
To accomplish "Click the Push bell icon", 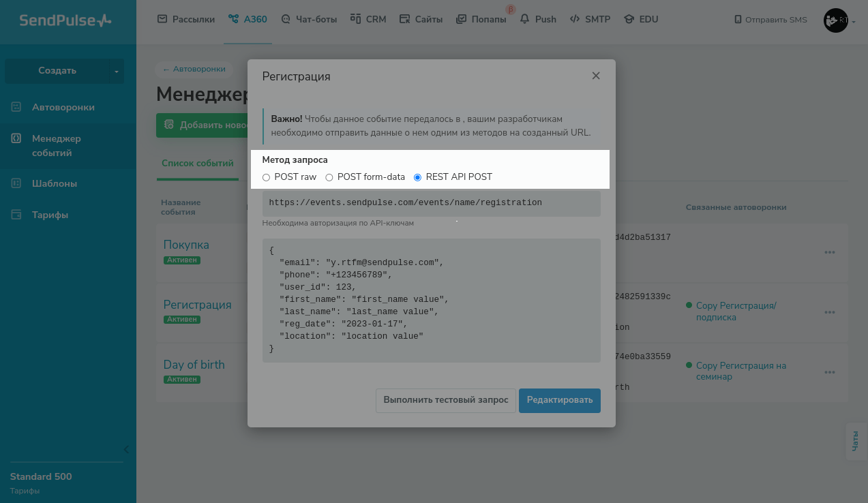I will pyautogui.click(x=524, y=19).
